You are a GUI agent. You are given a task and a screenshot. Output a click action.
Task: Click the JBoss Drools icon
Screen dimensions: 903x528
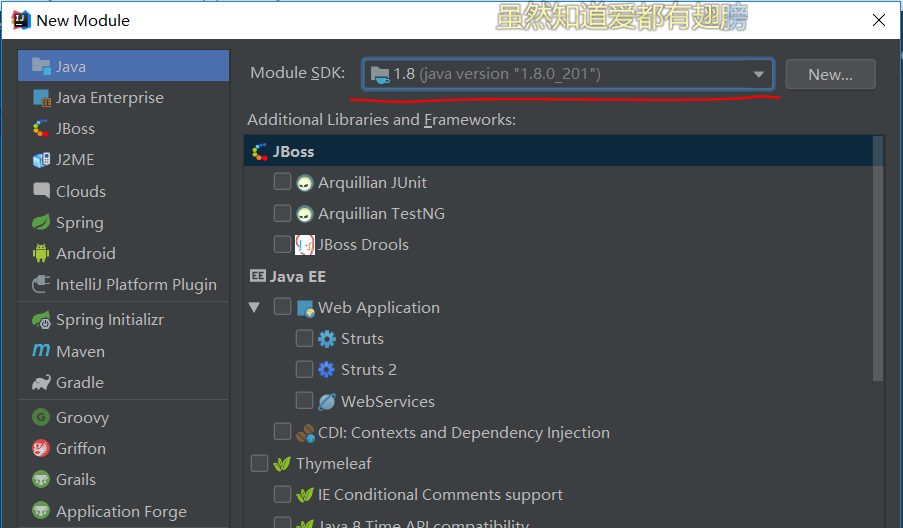click(x=305, y=245)
